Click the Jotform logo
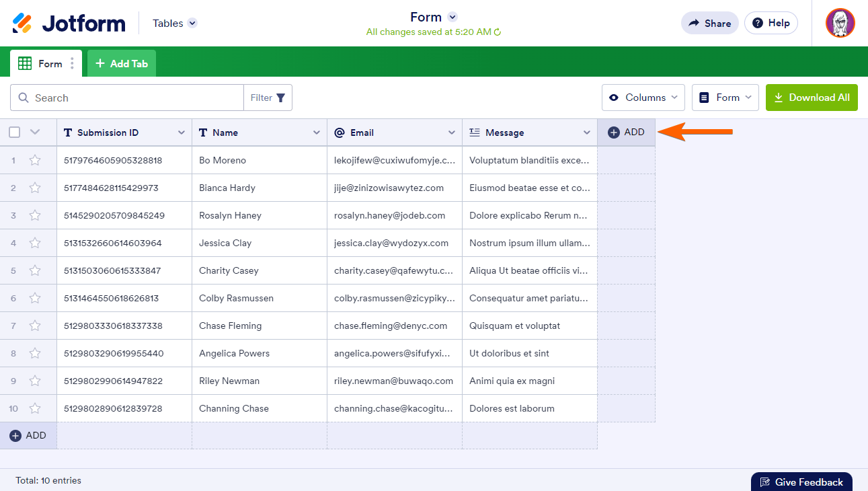The width and height of the screenshot is (868, 491). pyautogui.click(x=69, y=24)
